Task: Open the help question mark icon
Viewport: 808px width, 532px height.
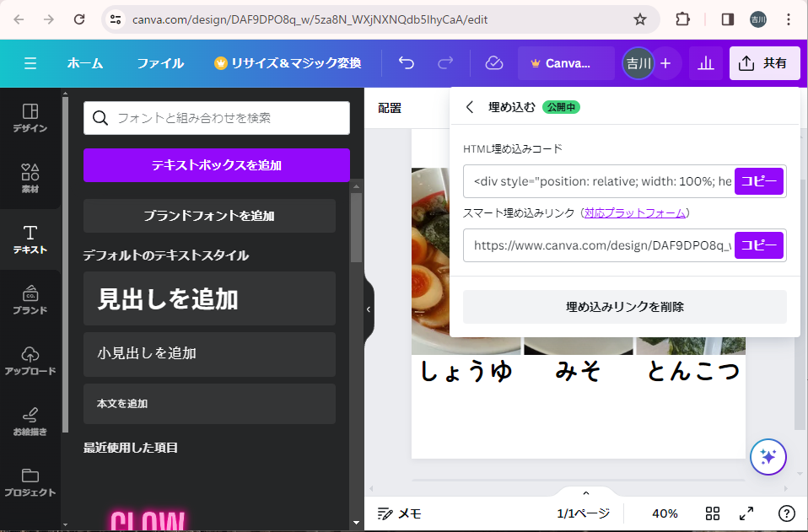Action: [x=786, y=513]
